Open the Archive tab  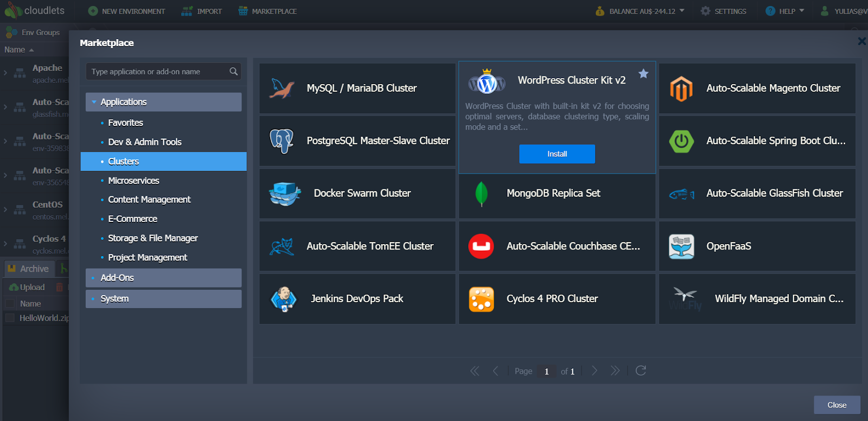click(28, 269)
